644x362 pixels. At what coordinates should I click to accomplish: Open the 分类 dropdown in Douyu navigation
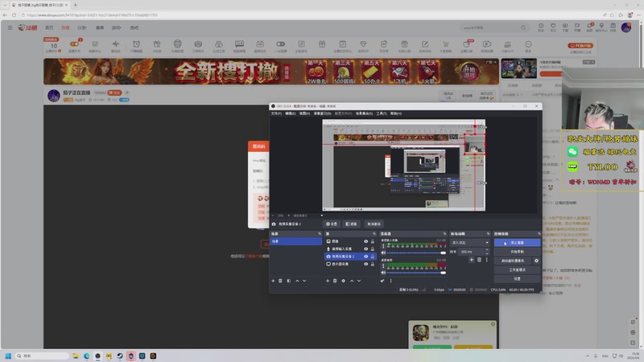pos(82,28)
